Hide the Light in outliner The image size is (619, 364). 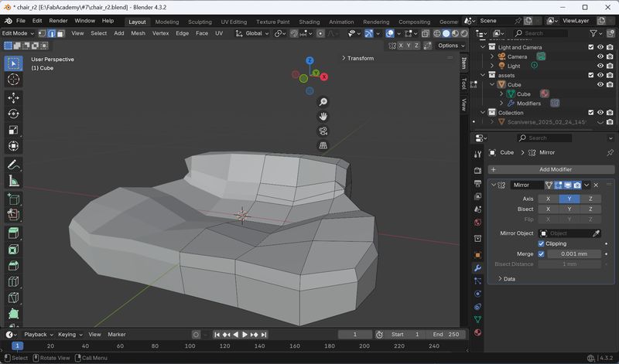[x=600, y=66]
